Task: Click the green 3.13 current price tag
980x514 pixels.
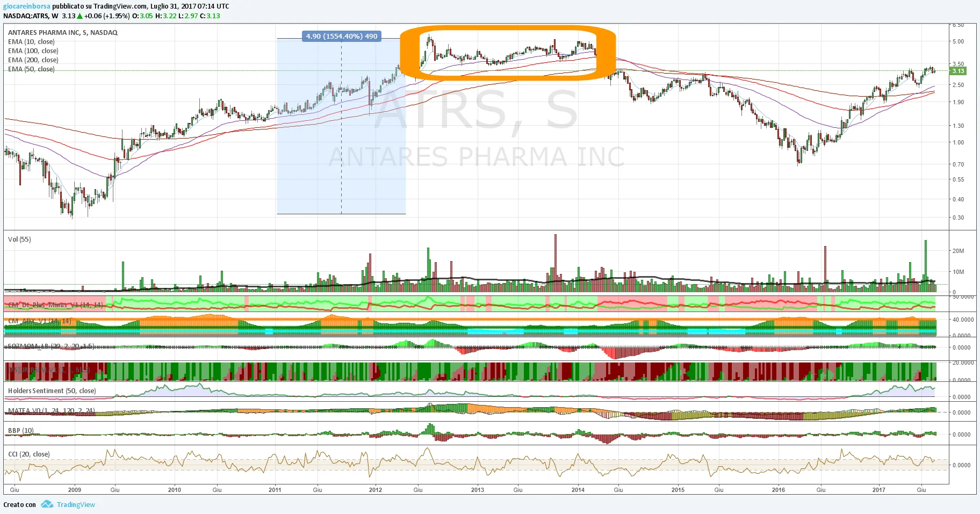Action: tap(958, 71)
